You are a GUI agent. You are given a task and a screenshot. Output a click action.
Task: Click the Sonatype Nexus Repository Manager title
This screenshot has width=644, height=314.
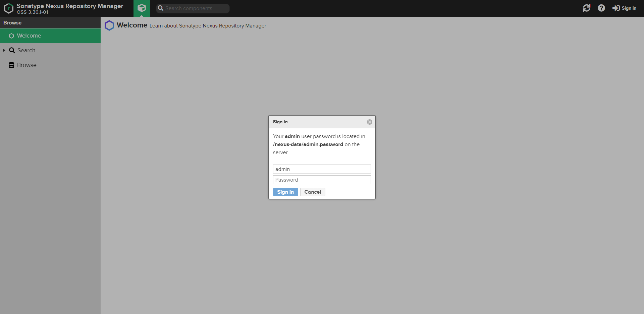(70, 6)
